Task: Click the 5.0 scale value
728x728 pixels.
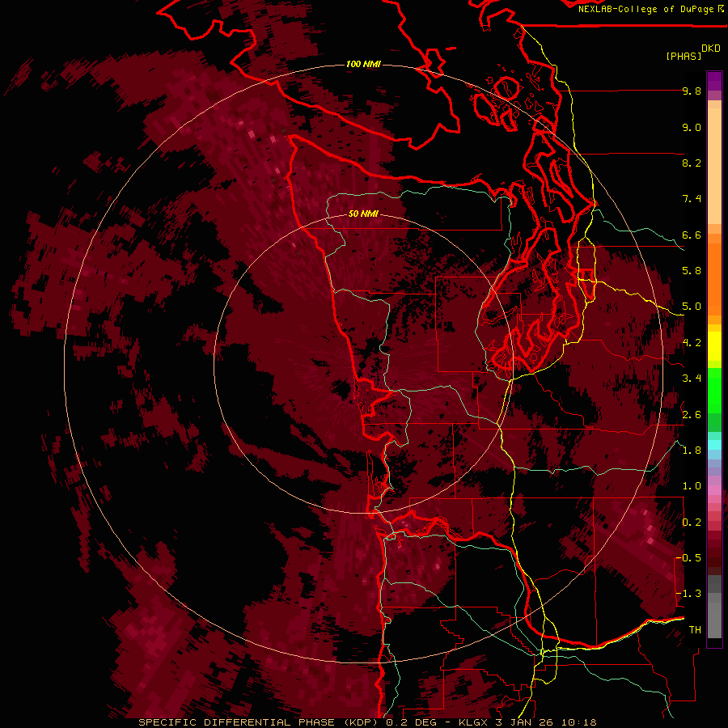Action: click(x=692, y=307)
